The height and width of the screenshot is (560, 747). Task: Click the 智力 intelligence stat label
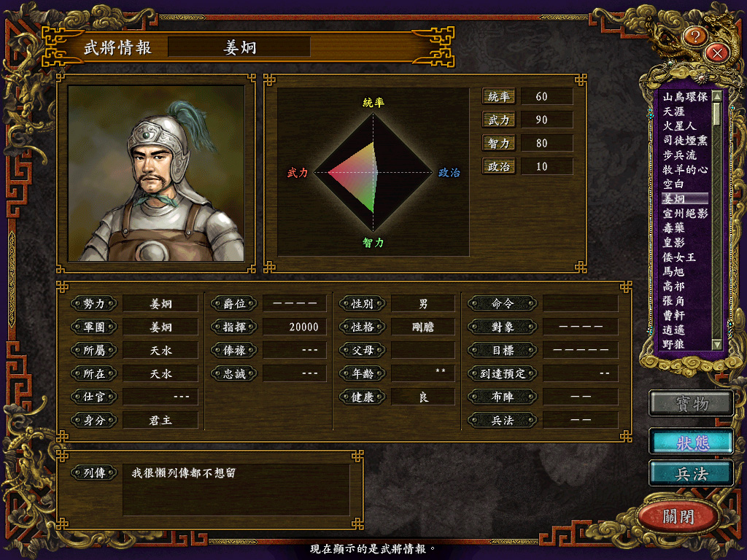(499, 144)
